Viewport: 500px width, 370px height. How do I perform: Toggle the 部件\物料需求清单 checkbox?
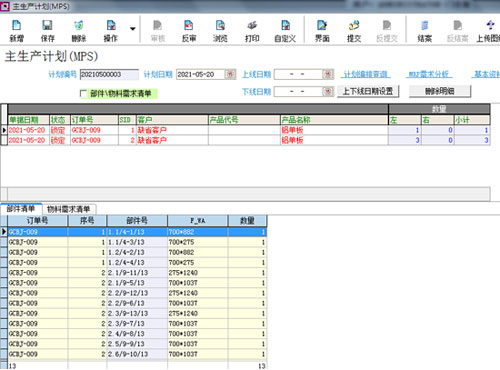tap(83, 94)
